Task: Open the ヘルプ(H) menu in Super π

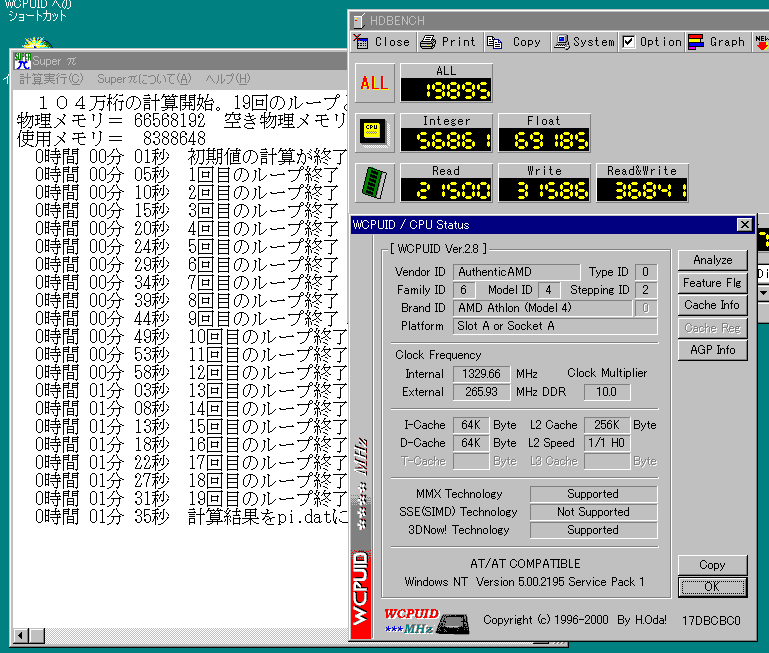Action: click(x=228, y=79)
